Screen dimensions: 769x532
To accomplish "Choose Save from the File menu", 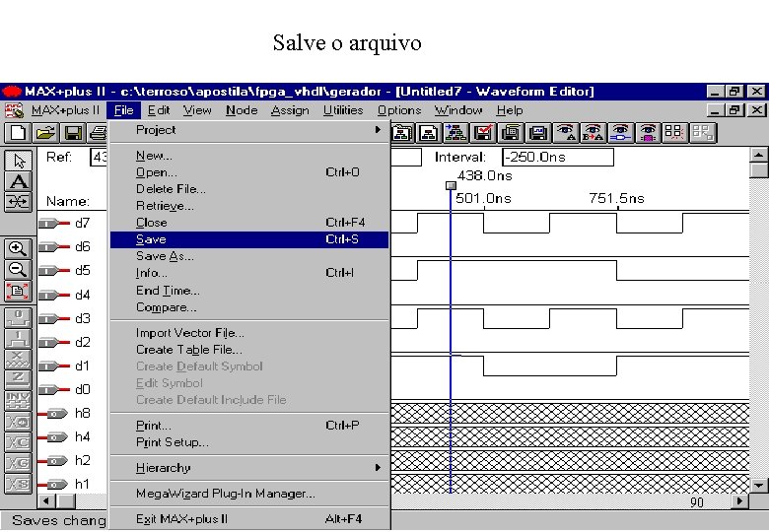I will [249, 239].
